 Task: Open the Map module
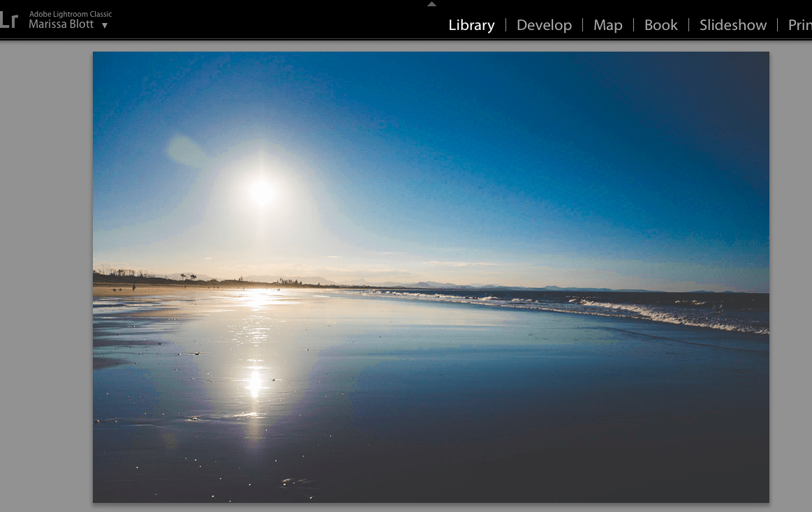(x=607, y=24)
